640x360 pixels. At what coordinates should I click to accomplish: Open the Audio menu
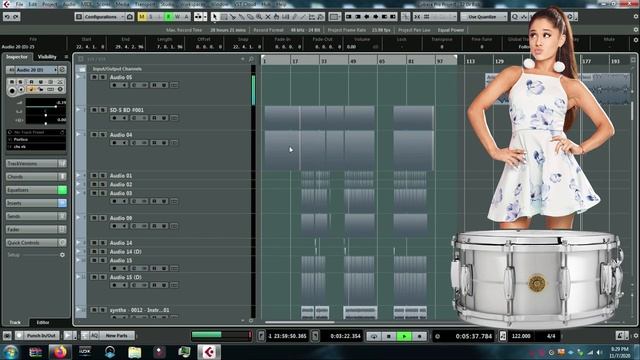pos(70,4)
